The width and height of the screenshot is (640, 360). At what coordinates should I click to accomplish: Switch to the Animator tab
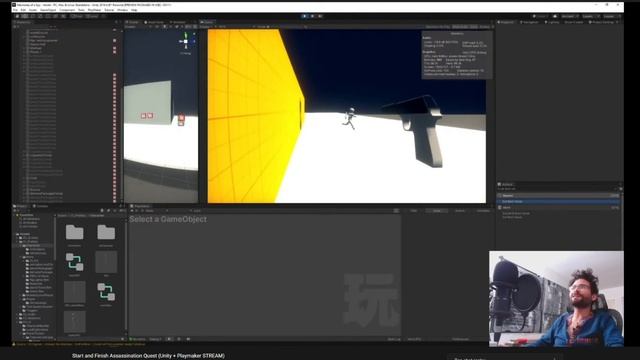178,22
